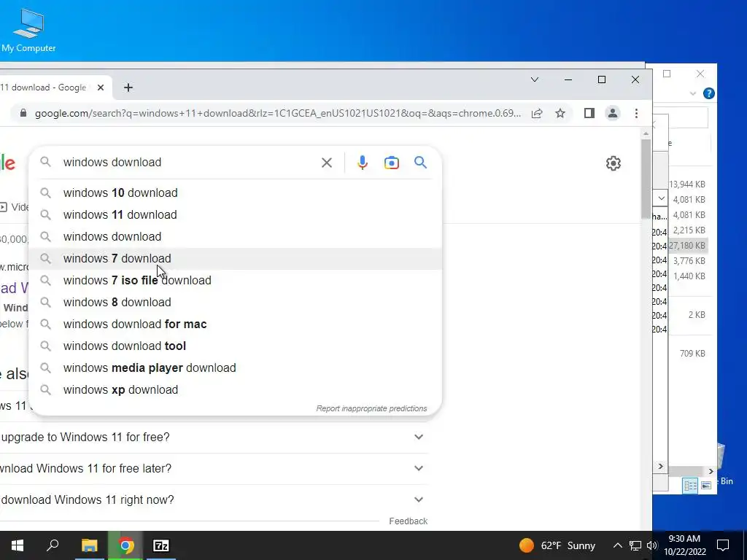This screenshot has height=560, width=747.
Task: Click 'Report inappropriate predictions' link
Action: tap(371, 408)
